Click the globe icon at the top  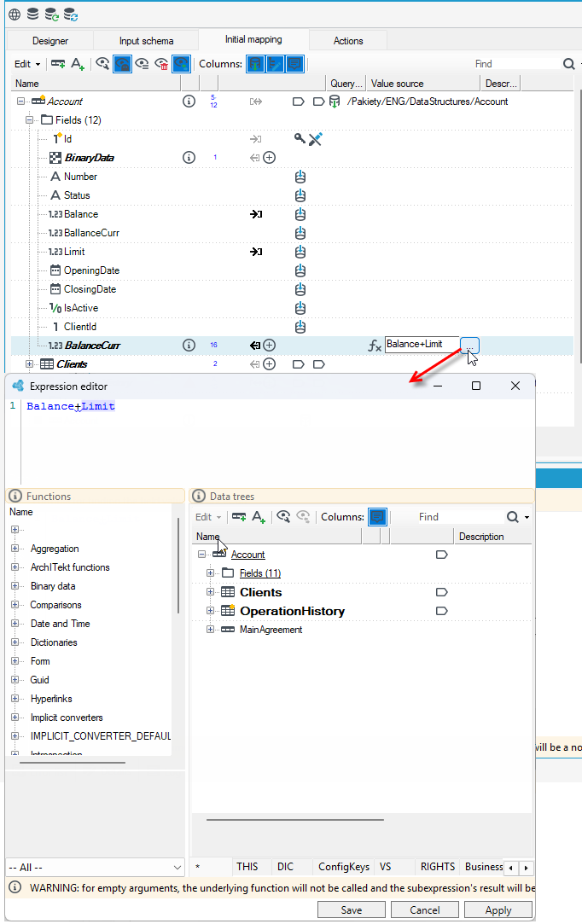point(15,15)
